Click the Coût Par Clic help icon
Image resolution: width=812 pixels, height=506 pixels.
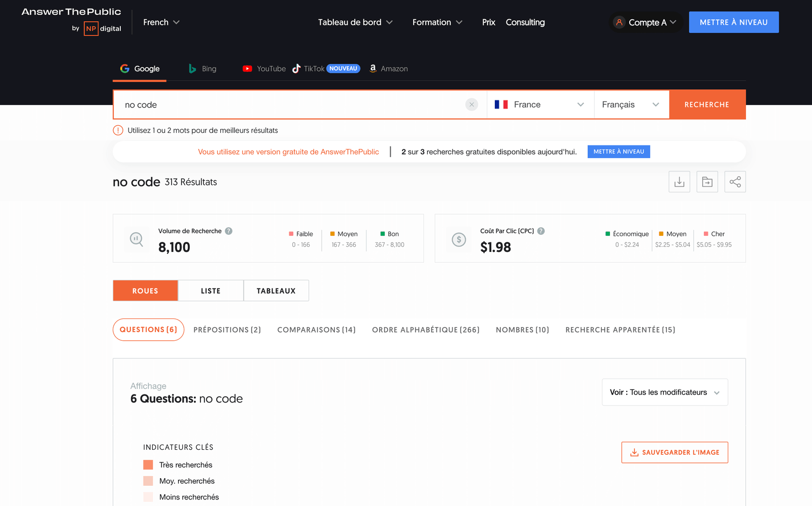click(541, 231)
